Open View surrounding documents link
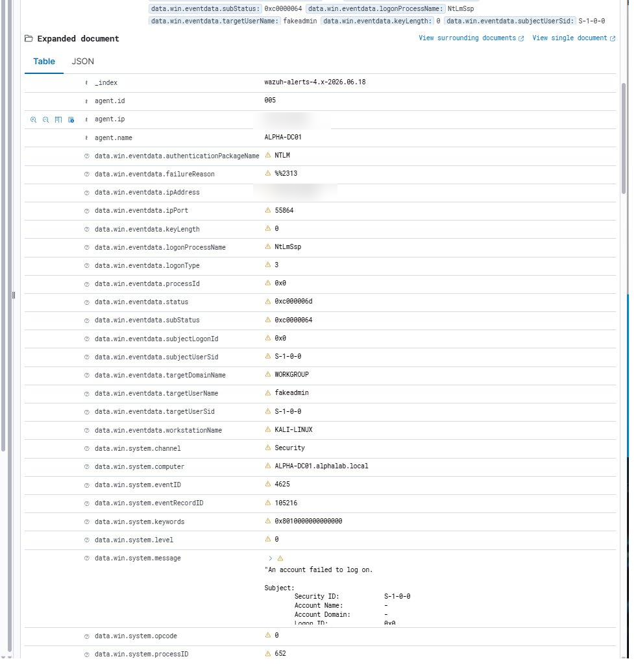 (x=471, y=38)
